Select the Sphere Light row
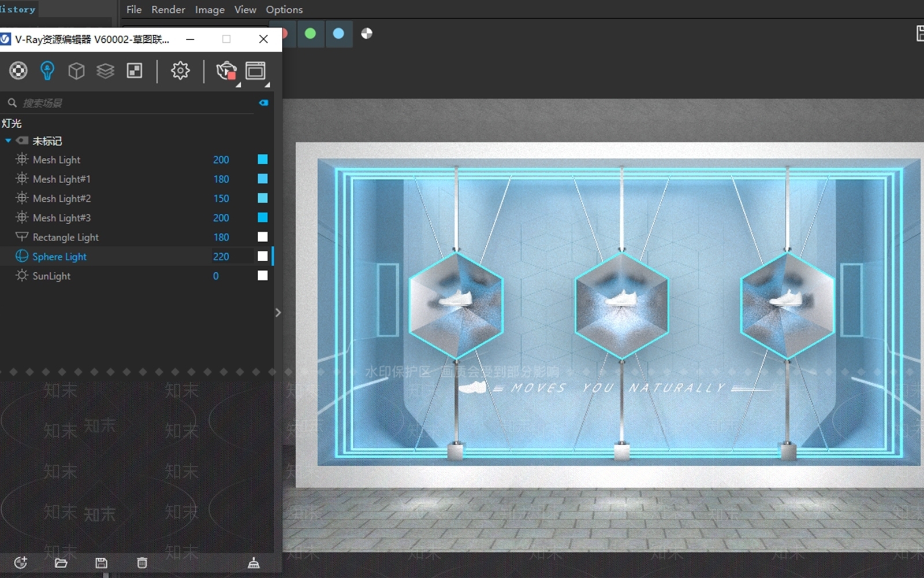924x578 pixels. [x=137, y=256]
